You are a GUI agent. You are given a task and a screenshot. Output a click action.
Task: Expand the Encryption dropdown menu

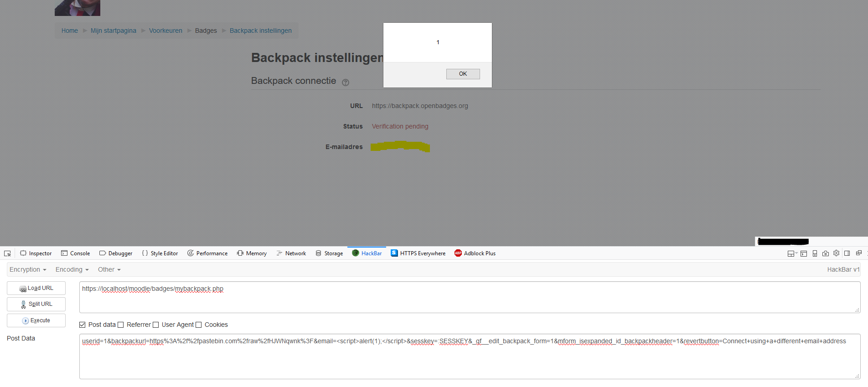tap(28, 270)
